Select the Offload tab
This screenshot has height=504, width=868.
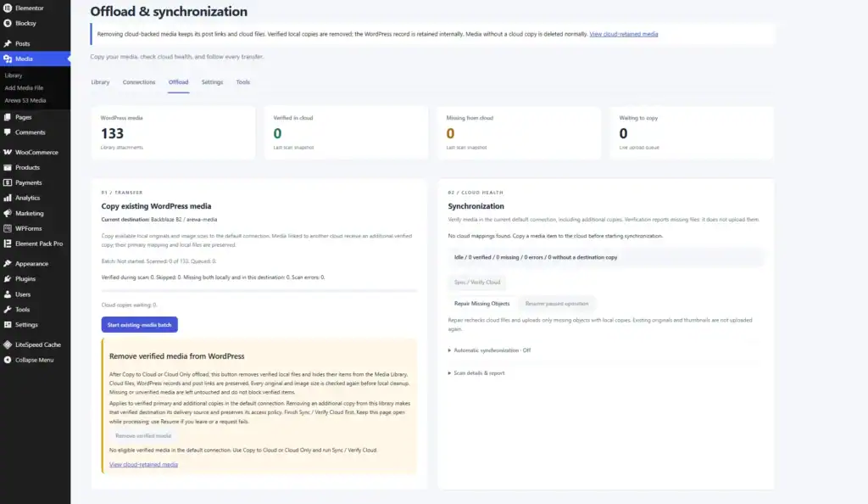coord(178,82)
